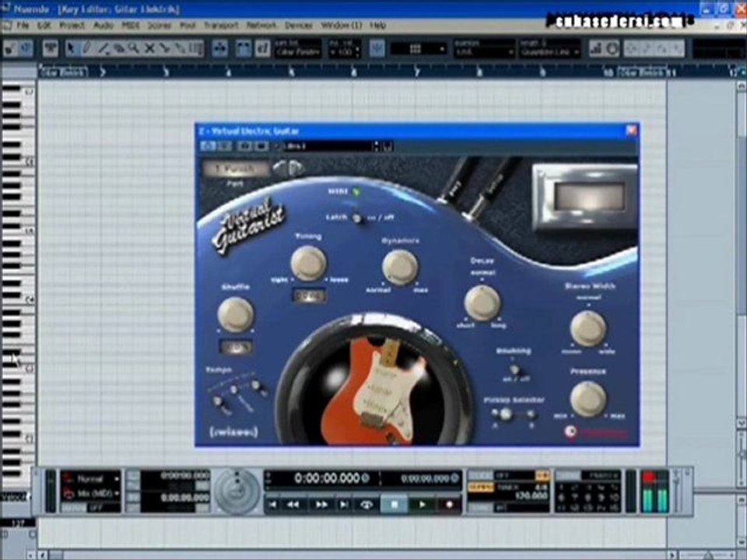Click the Show Info toolbar icon
Viewport: 747px width, 560px height.
50,48
